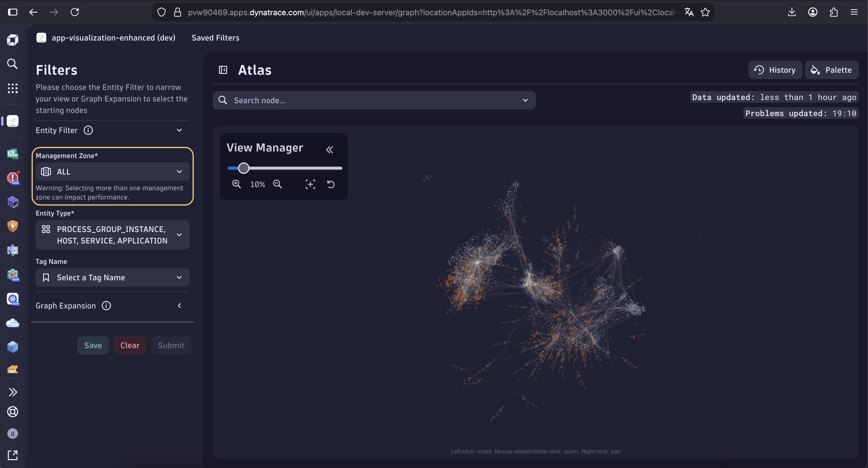
Task: Click the reset view rotation icon
Action: 331,184
